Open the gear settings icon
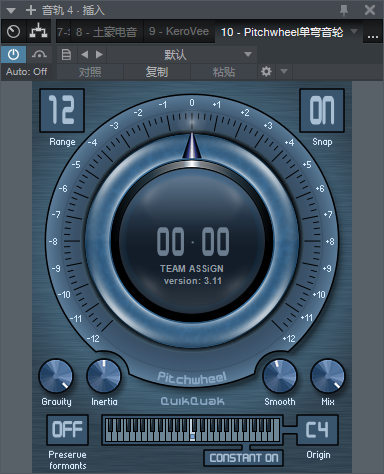 click(x=266, y=71)
